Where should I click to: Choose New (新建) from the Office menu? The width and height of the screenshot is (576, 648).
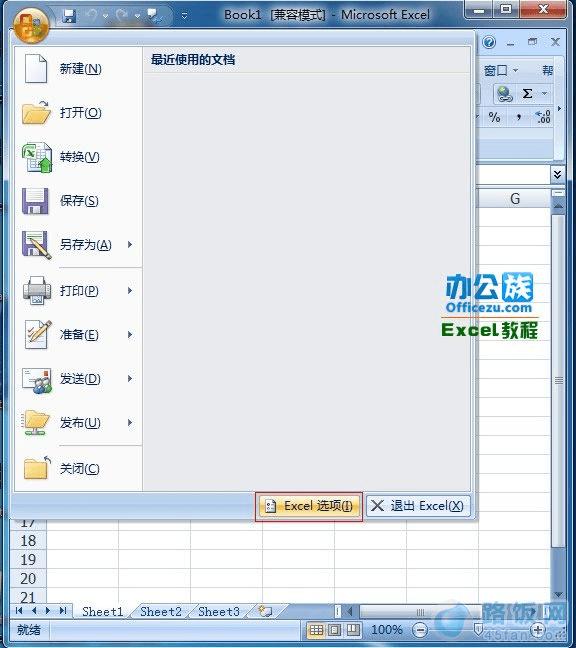pos(79,69)
